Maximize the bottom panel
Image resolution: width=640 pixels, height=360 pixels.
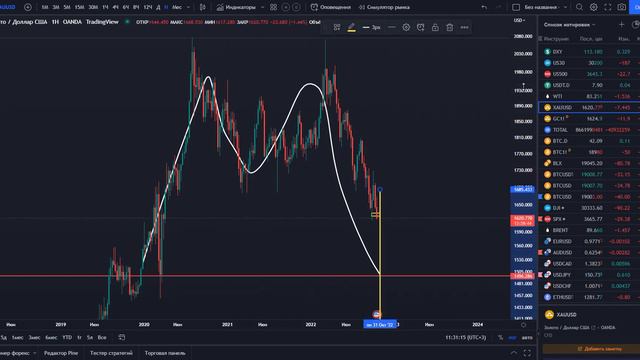(527, 353)
